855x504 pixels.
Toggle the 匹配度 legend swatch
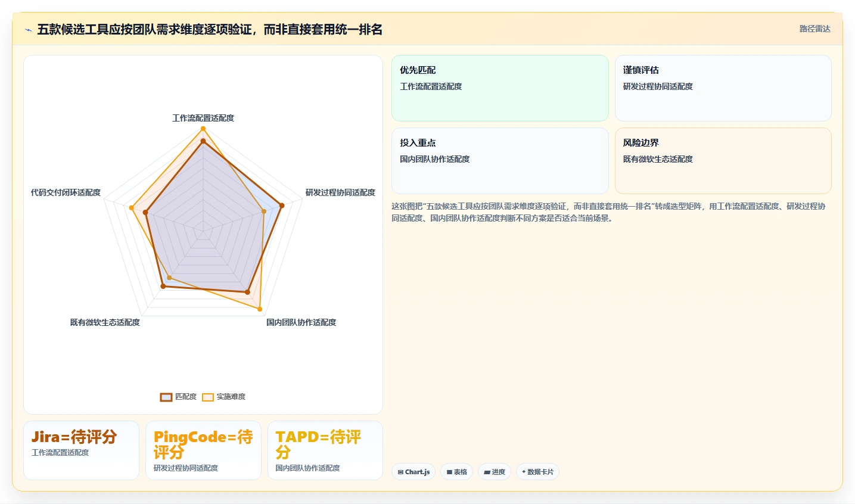coord(166,397)
